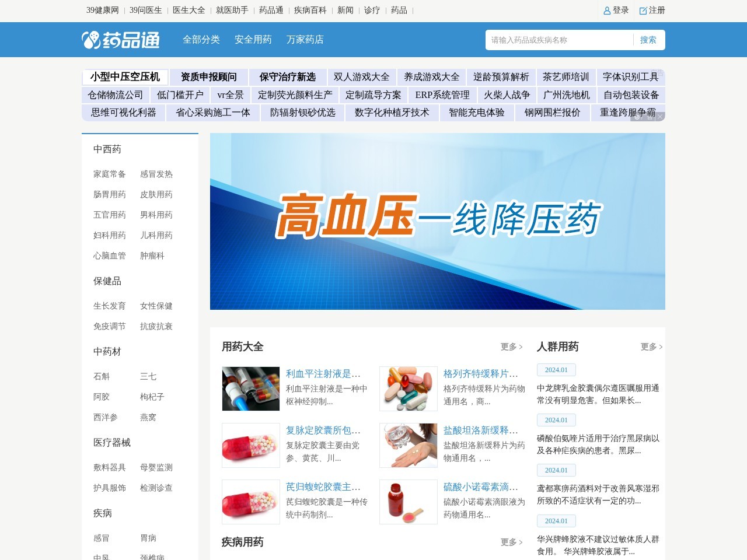Switch to the 万家药店 tab

[x=305, y=40]
